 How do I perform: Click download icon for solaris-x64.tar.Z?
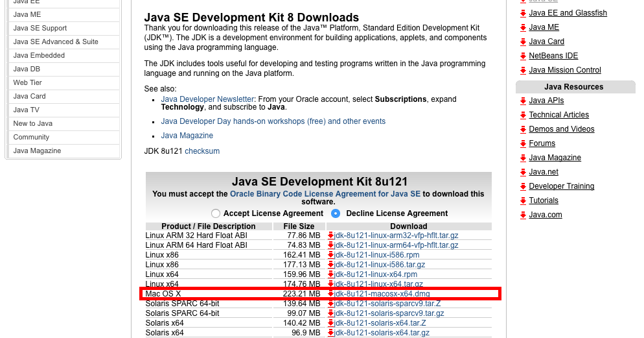[330, 323]
